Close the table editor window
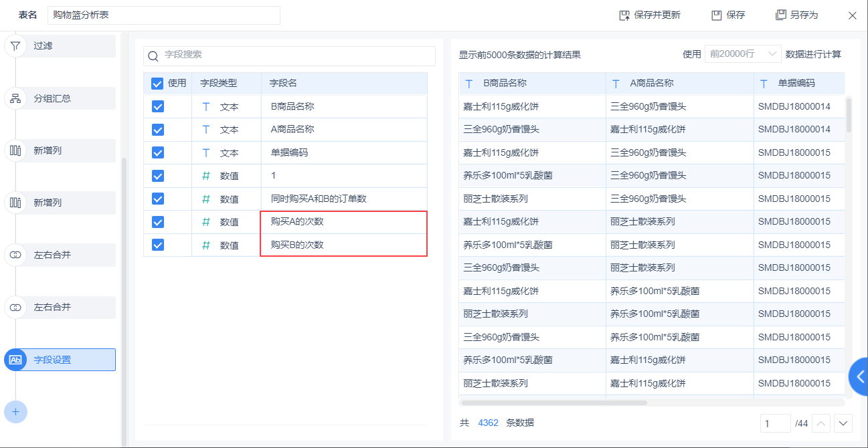Screen dimensions: 868x448 (852, 15)
